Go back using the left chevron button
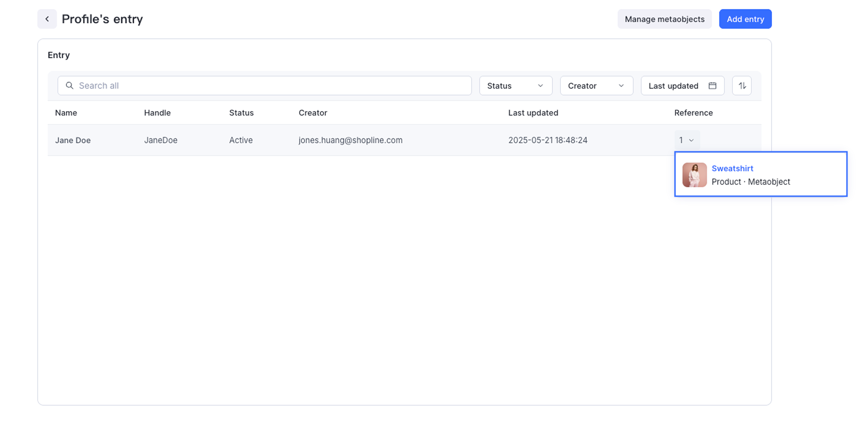 click(47, 19)
